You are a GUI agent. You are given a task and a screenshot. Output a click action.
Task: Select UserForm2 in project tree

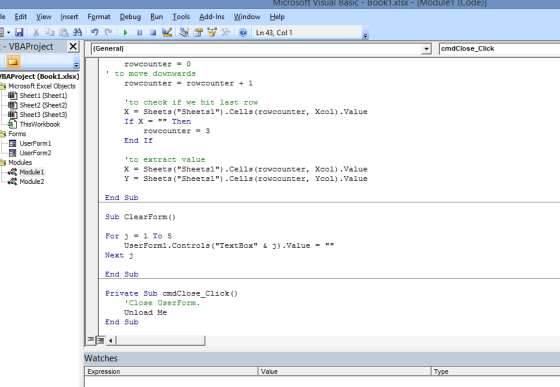pos(35,153)
